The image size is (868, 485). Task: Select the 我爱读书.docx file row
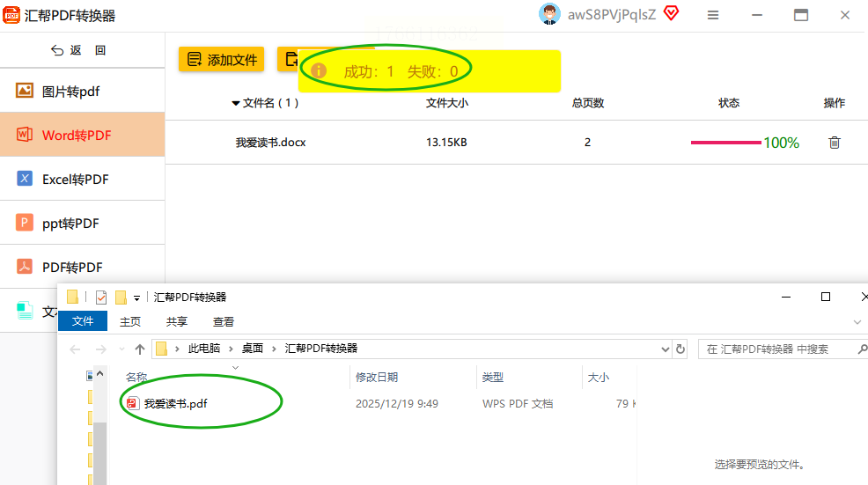[x=517, y=143]
